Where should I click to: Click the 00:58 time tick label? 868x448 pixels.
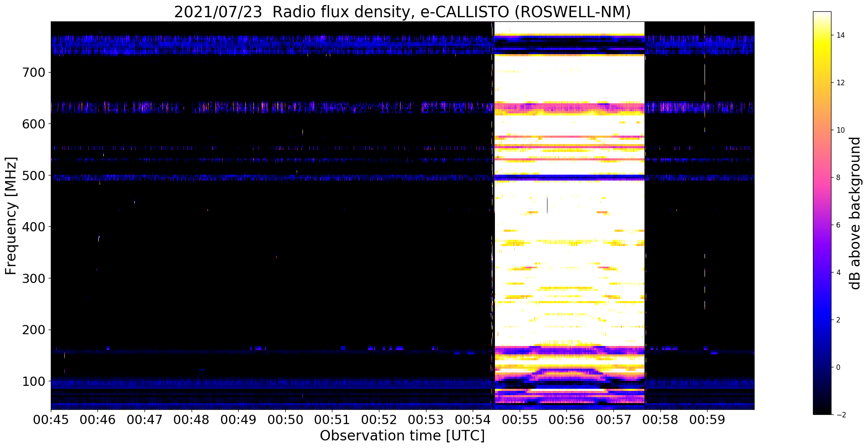pyautogui.click(x=661, y=419)
